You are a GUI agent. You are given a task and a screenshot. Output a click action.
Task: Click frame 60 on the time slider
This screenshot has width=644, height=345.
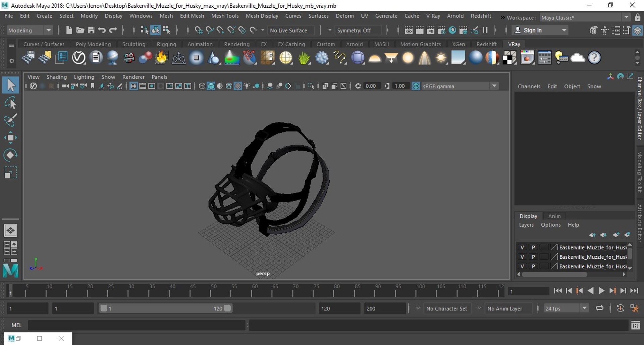tap(255, 290)
